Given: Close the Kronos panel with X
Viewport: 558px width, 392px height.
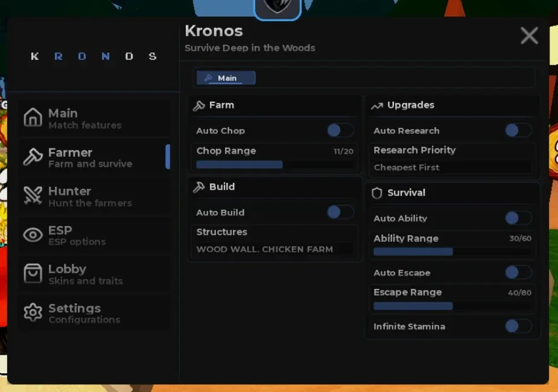Looking at the screenshot, I should pyautogui.click(x=529, y=36).
